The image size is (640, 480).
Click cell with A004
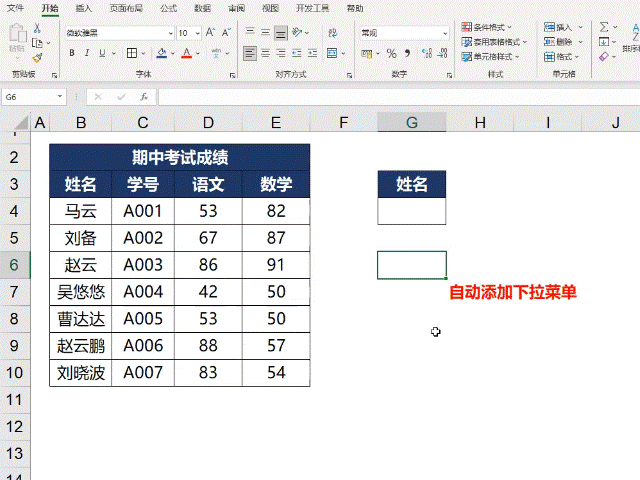coord(143,292)
